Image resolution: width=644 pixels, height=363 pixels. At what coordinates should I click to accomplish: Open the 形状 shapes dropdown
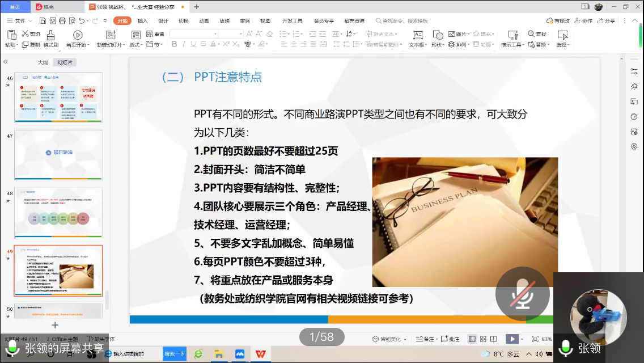point(438,45)
